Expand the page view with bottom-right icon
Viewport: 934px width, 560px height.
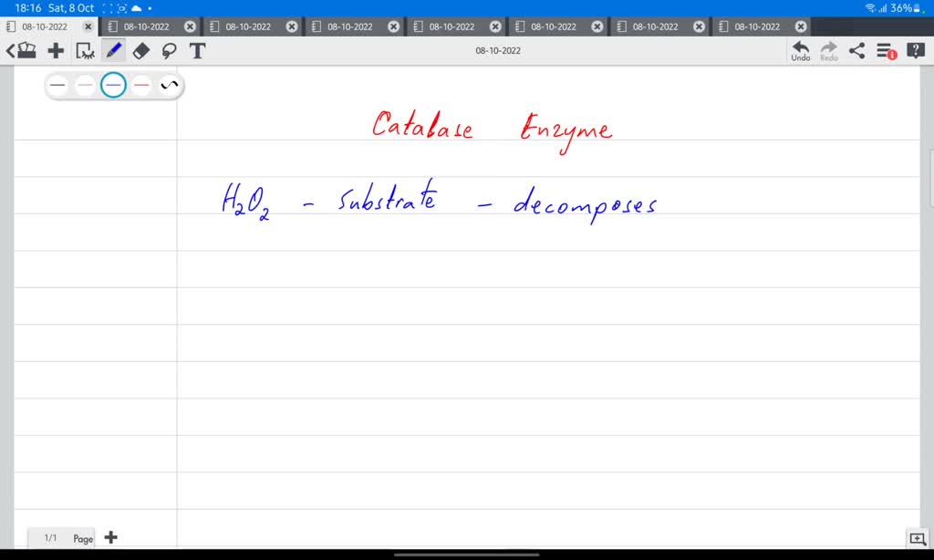[x=919, y=540]
